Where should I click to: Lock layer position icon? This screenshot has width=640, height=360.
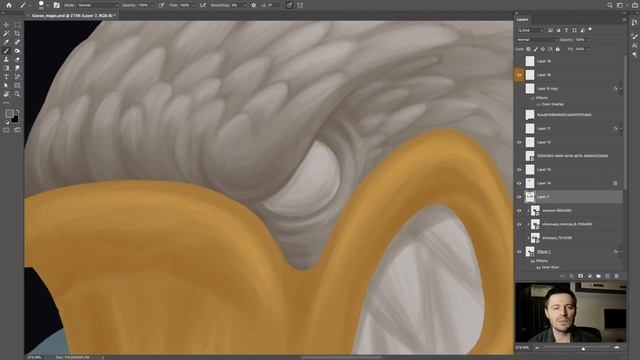(x=543, y=49)
